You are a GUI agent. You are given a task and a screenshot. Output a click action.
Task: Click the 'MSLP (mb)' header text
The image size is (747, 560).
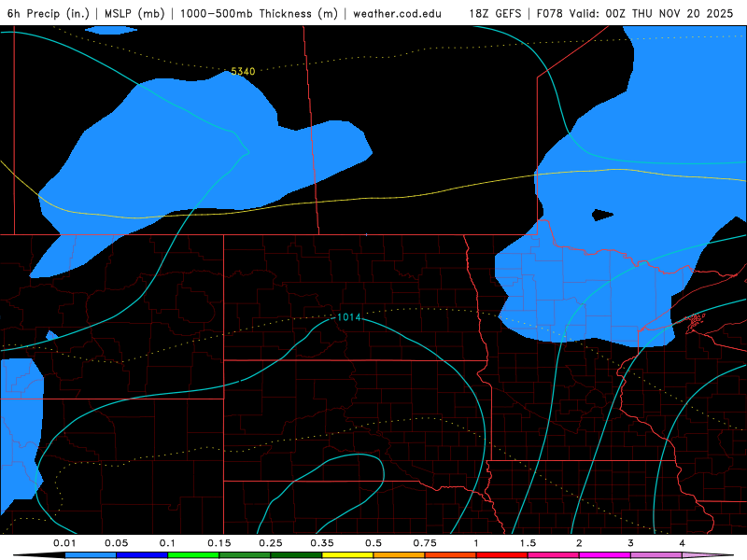point(134,14)
